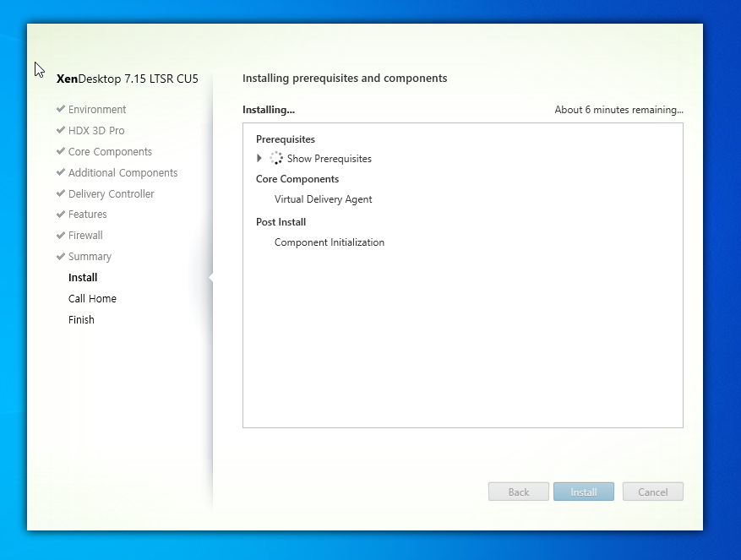741x560 pixels.
Task: Go to the Delivery Controller step
Action: 111,193
